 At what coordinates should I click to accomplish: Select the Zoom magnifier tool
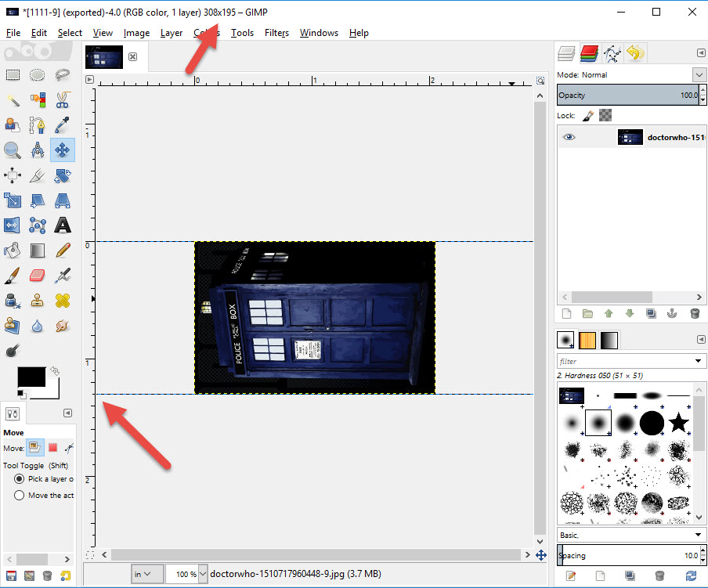click(13, 150)
